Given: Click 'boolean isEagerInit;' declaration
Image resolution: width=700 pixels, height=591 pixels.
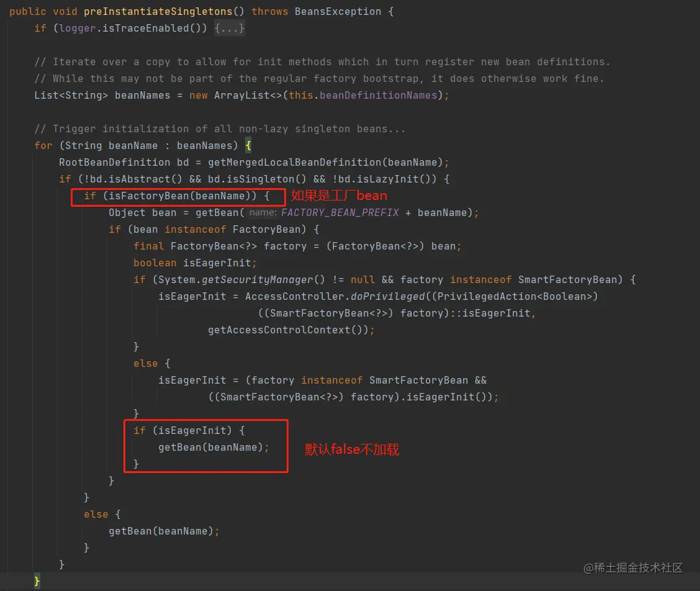Looking at the screenshot, I should tap(195, 263).
